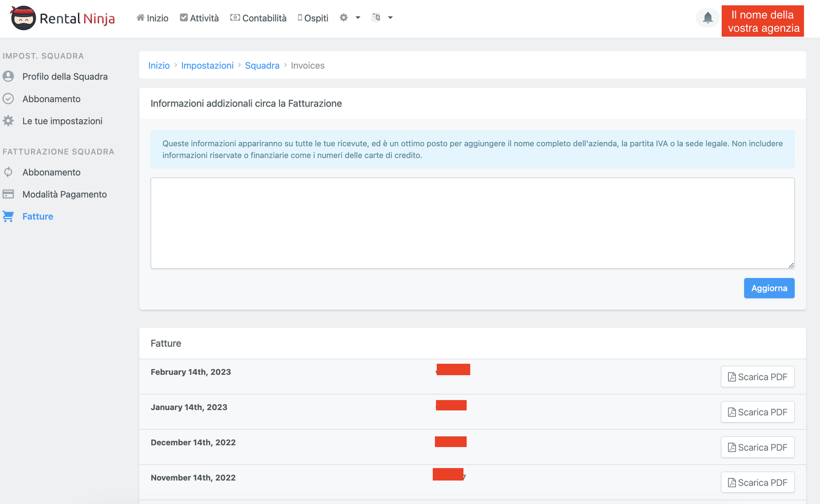820x504 pixels.
Task: Click the credit card Modalità Pagamento icon
Action: (x=8, y=194)
